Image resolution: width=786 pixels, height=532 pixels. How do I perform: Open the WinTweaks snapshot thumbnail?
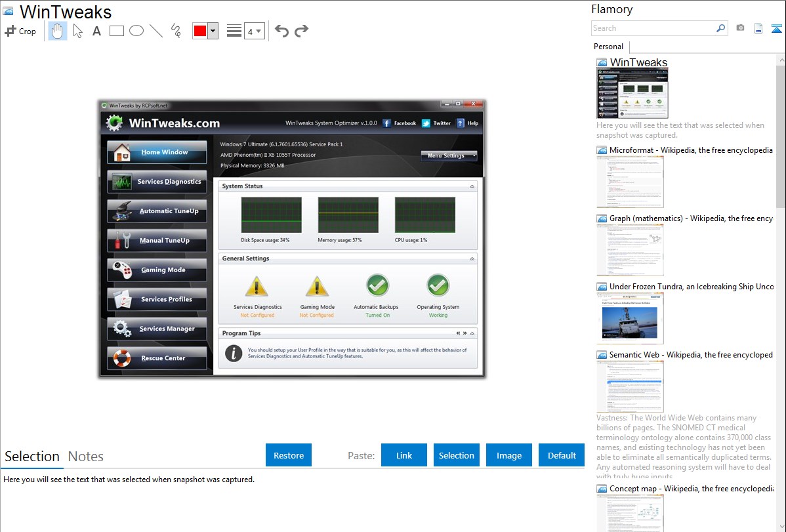click(632, 93)
